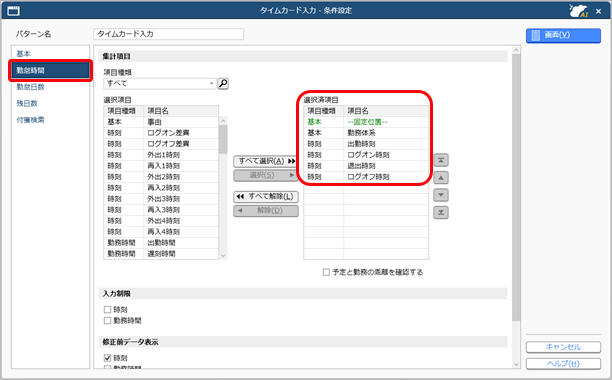Image resolution: width=612 pixels, height=380 pixels.
Task: Click the move-down arrow button
Action: pos(441,195)
